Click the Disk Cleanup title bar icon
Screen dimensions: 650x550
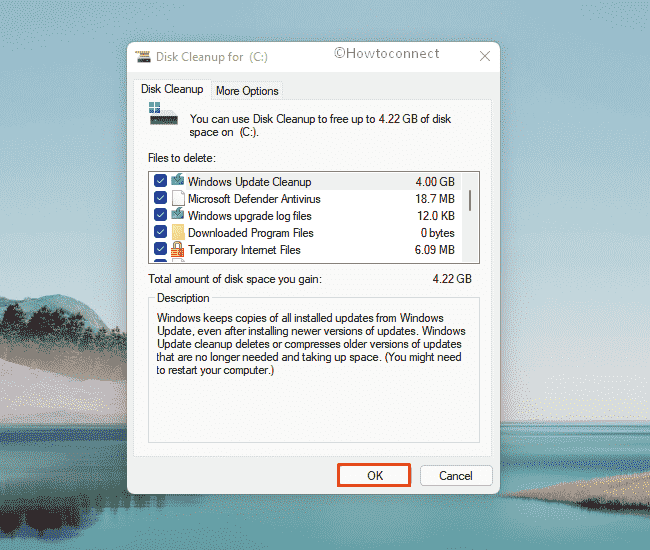point(143,57)
